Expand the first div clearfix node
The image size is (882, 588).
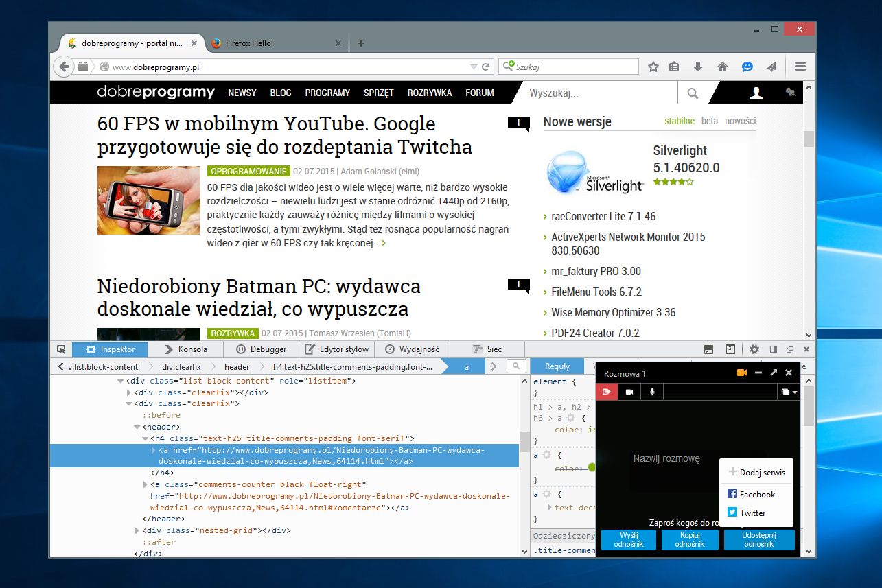[129, 392]
